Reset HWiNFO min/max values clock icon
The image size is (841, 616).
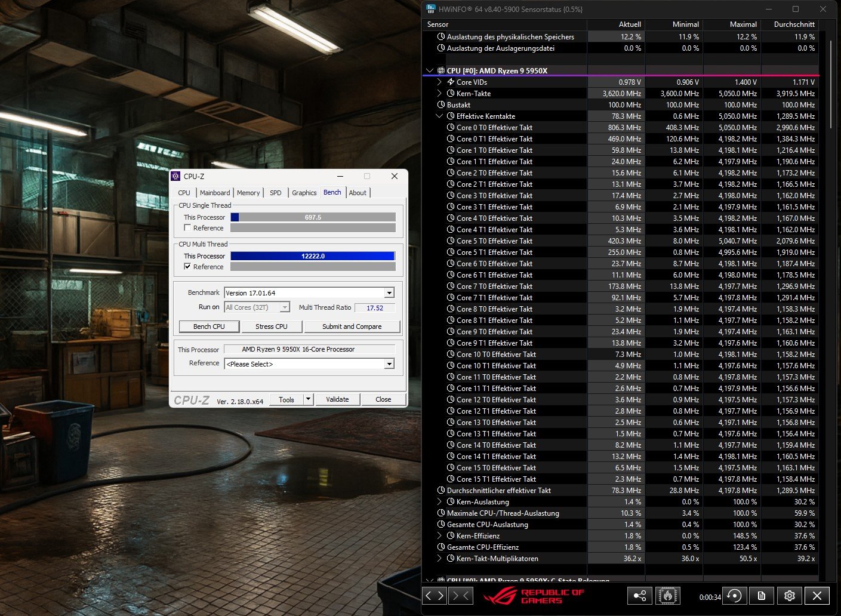735,596
